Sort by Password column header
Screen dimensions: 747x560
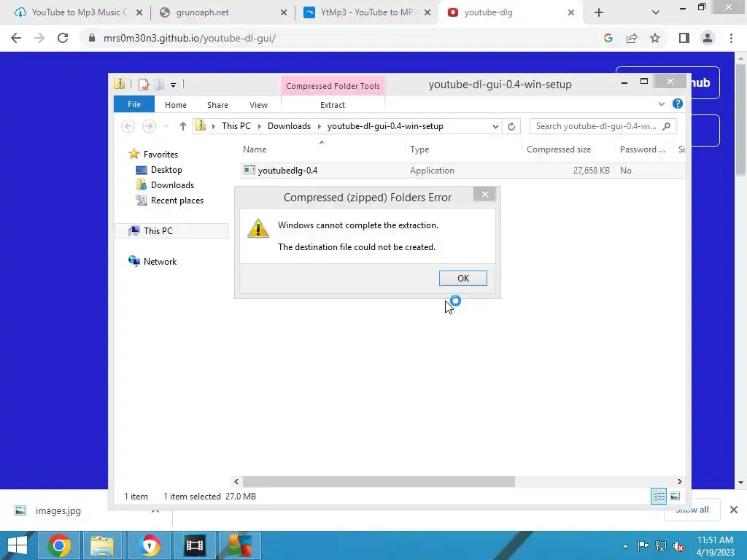pos(642,149)
